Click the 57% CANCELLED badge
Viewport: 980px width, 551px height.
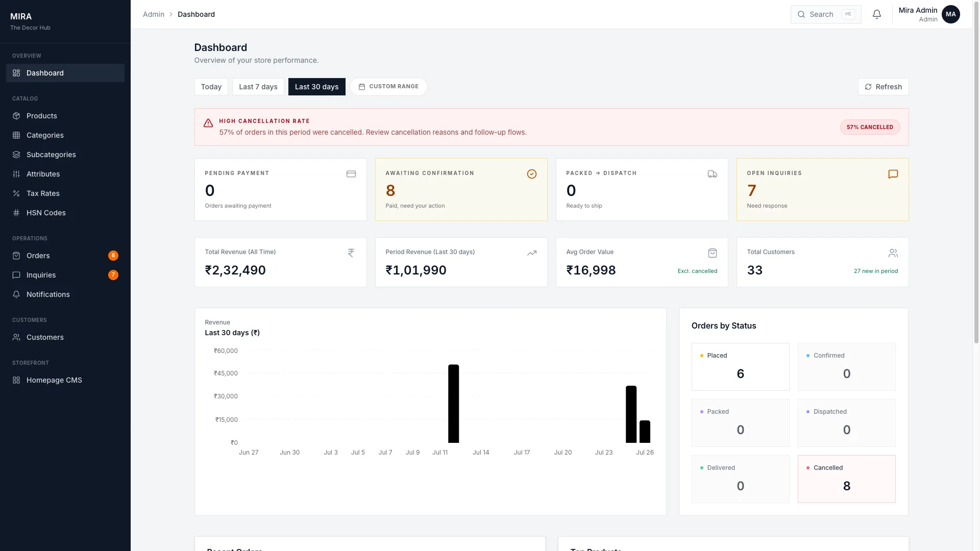click(x=870, y=127)
